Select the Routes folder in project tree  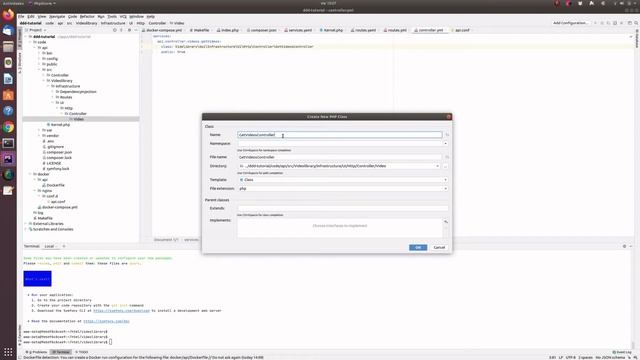pos(66,97)
